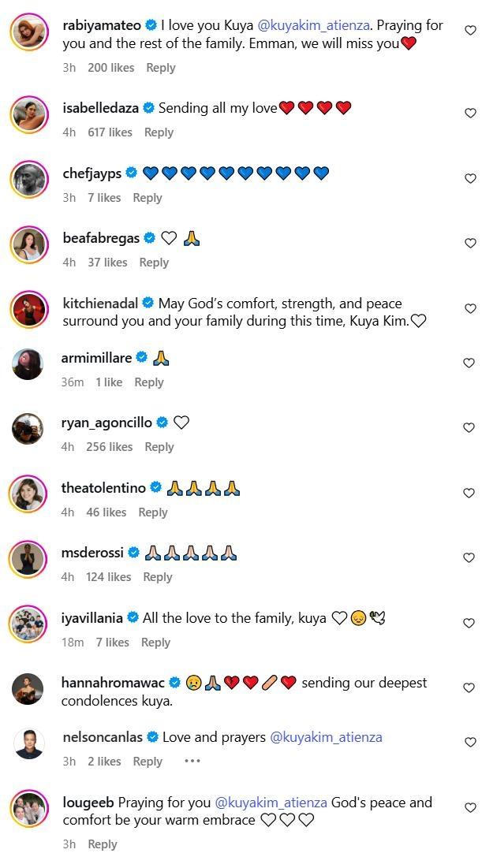Click heart icon beside msderossi comment
The height and width of the screenshot is (868, 482).
tap(470, 558)
